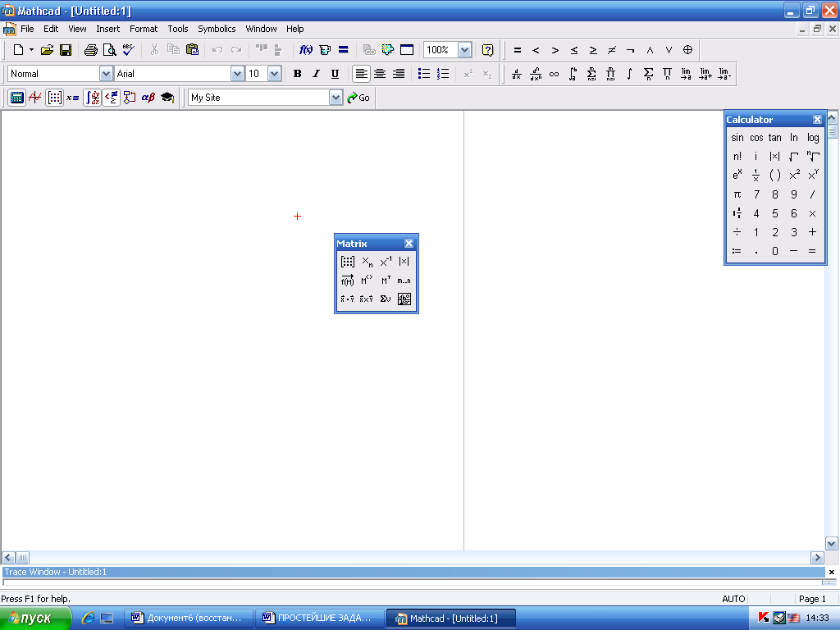Open Greek symbol toolbar icon
840x630 pixels.
pyautogui.click(x=148, y=98)
